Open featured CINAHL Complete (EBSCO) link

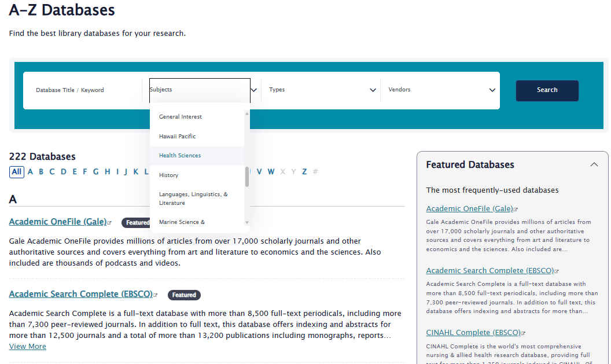point(473,332)
